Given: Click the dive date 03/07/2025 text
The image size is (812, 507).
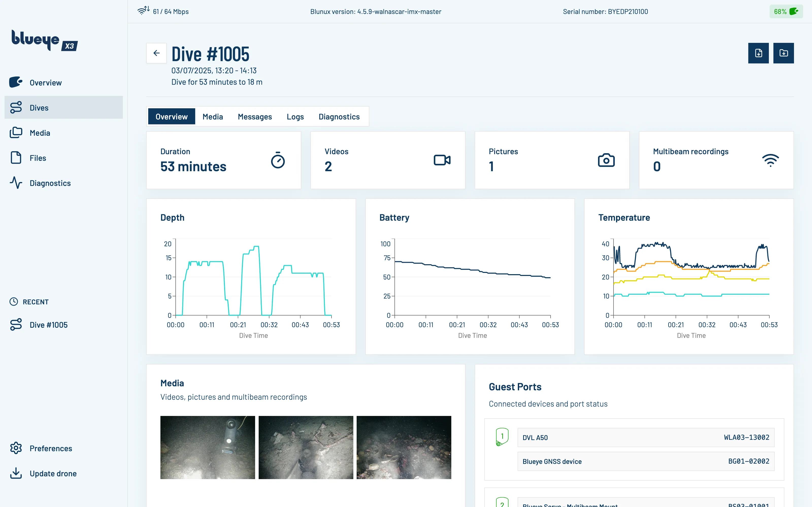Looking at the screenshot, I should pyautogui.click(x=192, y=71).
